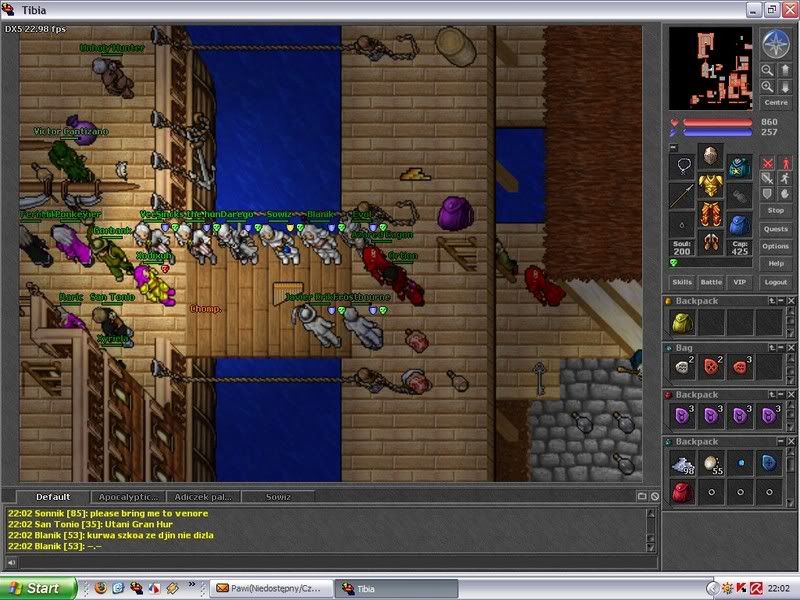Click the empty shield hand slot
This screenshot has width=800, height=600.
(x=739, y=195)
